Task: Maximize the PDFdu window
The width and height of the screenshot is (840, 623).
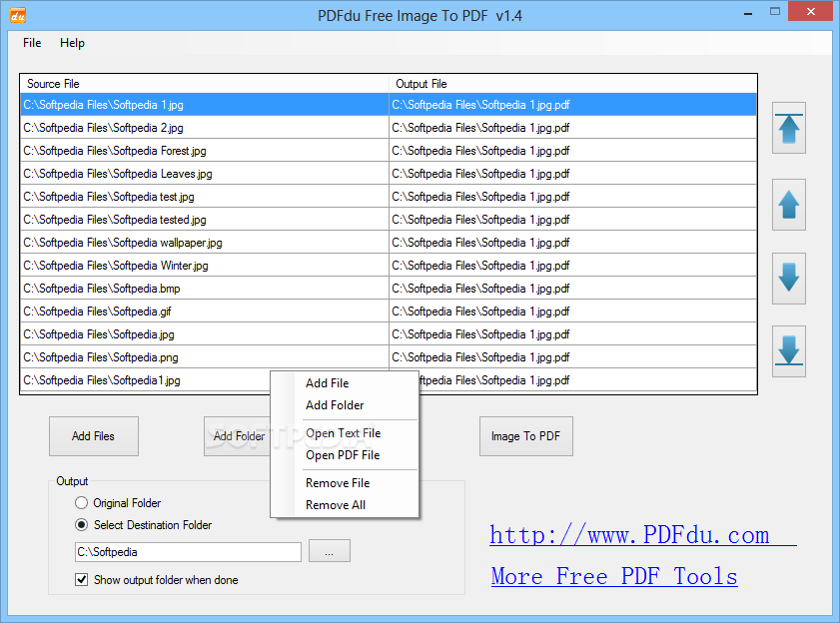Action: [775, 11]
